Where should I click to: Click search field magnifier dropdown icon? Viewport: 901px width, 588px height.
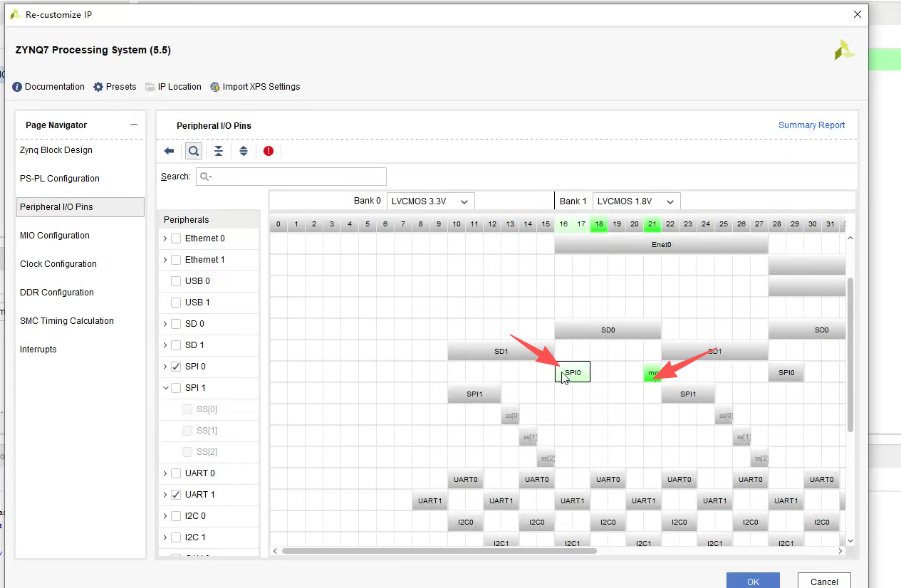pos(207,177)
